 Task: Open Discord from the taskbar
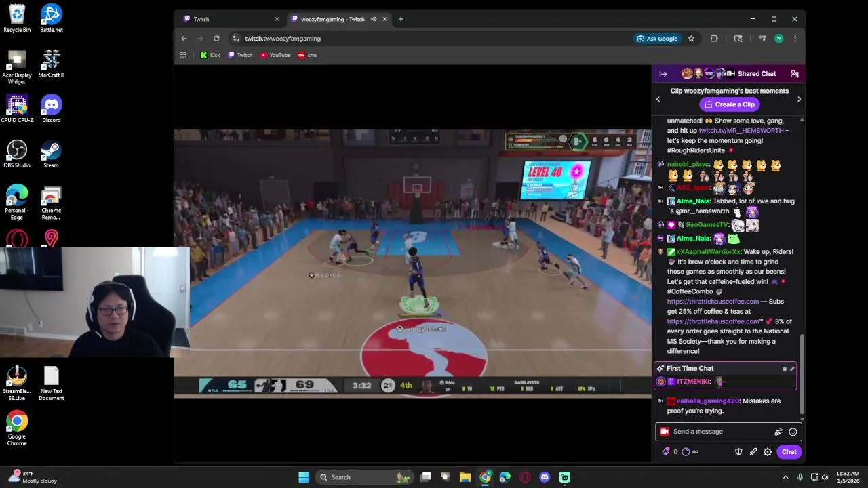click(x=545, y=477)
